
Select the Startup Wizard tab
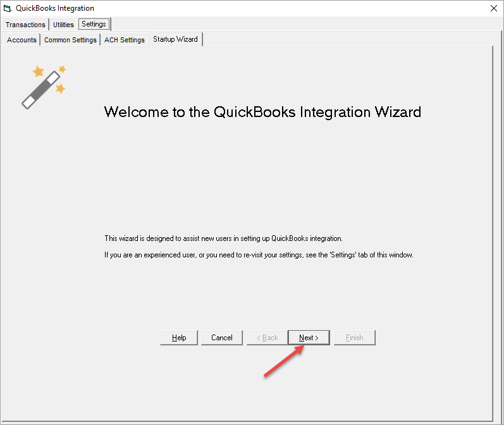click(176, 39)
